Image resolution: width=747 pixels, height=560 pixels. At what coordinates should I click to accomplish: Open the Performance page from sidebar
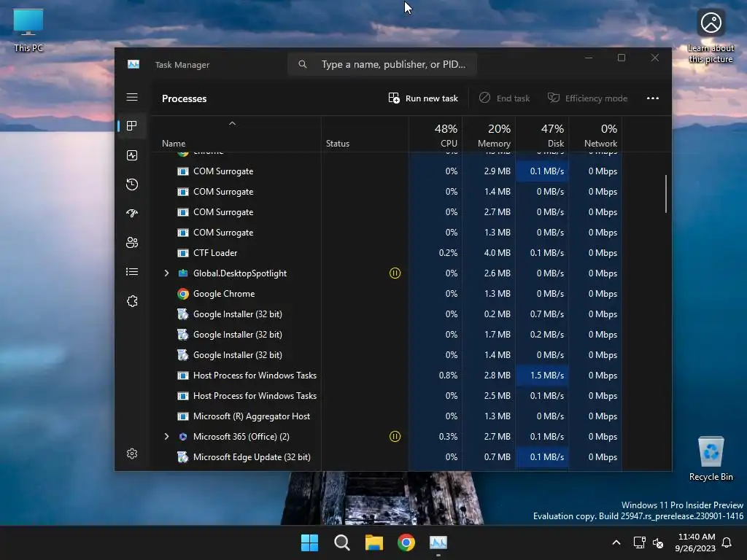point(132,155)
